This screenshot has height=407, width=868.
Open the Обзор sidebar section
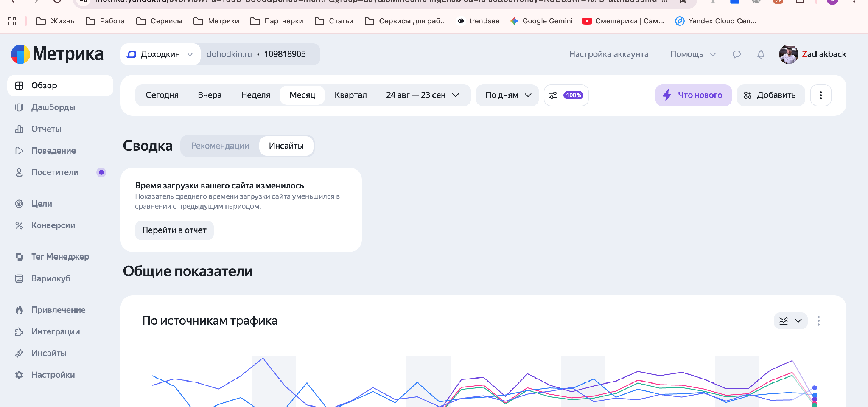click(x=60, y=85)
